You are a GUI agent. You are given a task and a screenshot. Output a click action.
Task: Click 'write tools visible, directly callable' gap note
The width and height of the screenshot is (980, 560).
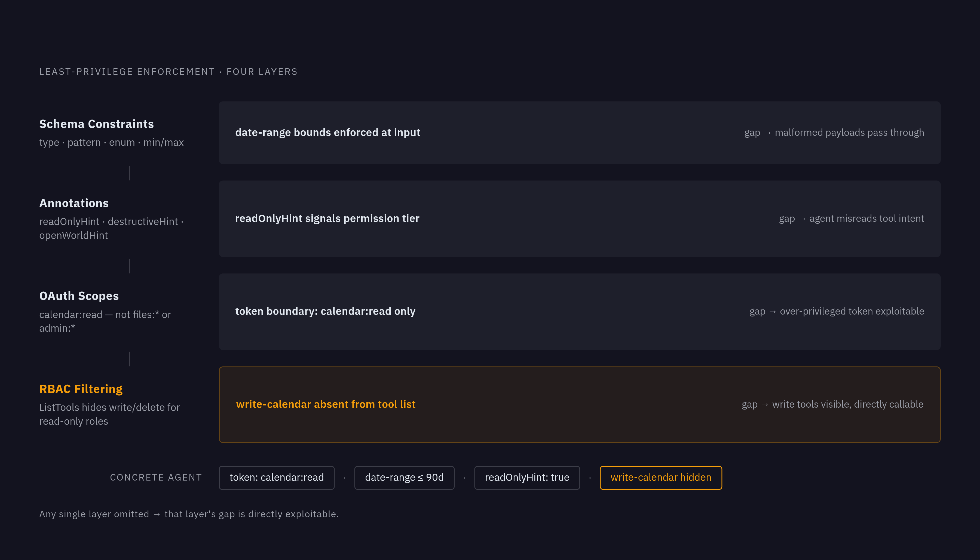point(832,404)
